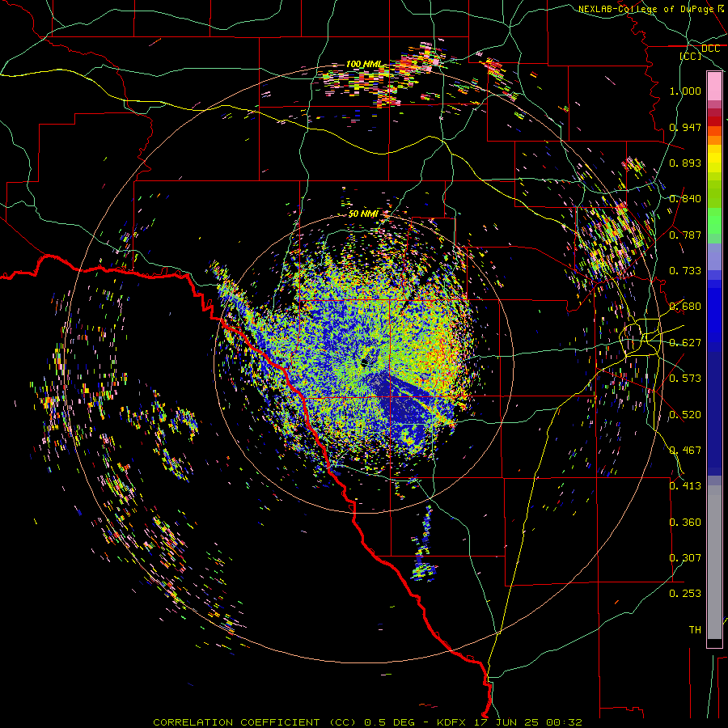Pick the gray segment of the color bar
The image size is (728, 728).
pos(714,562)
